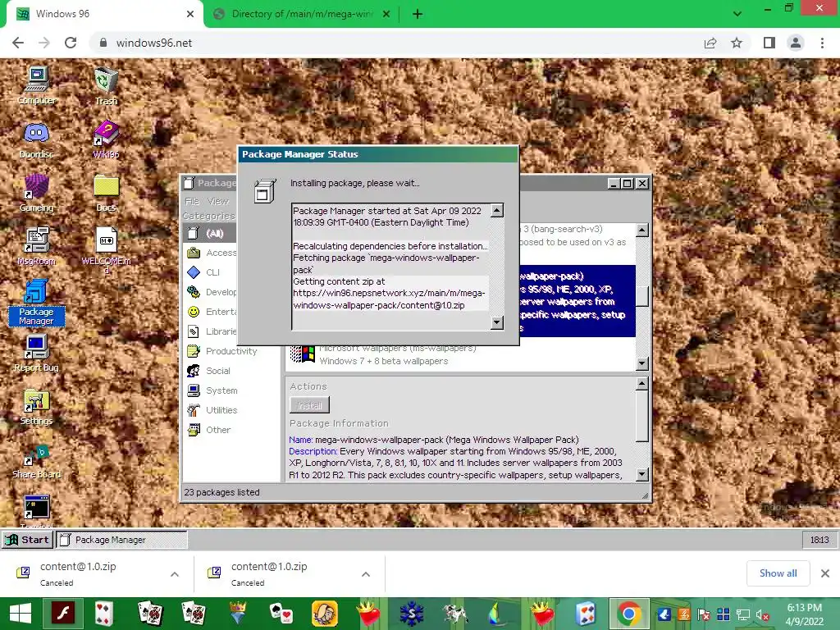Image resolution: width=840 pixels, height=630 pixels.
Task: Select the Entertainment smiley category icon
Action: point(194,312)
